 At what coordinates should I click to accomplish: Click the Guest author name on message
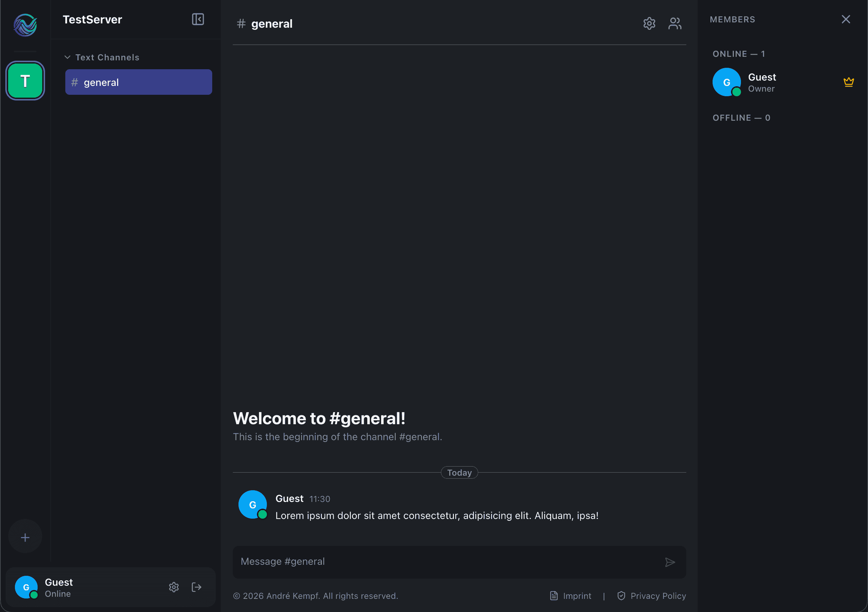[x=289, y=498]
